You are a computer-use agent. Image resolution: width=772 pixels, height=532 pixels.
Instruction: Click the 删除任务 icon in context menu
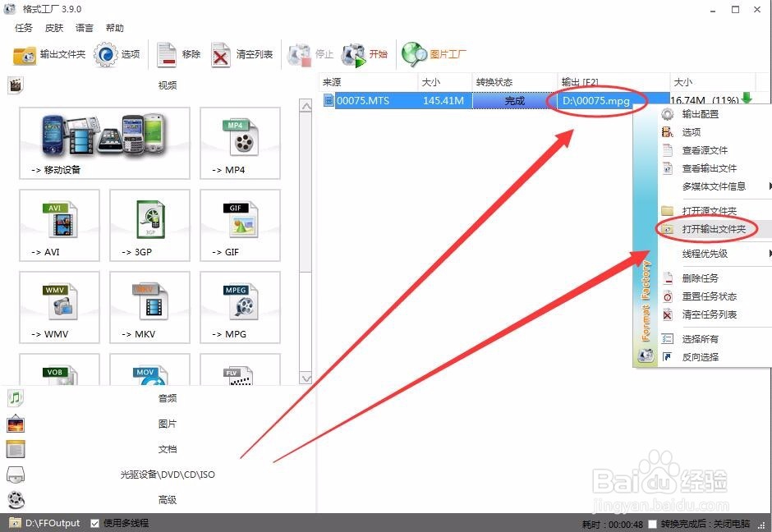pos(667,278)
